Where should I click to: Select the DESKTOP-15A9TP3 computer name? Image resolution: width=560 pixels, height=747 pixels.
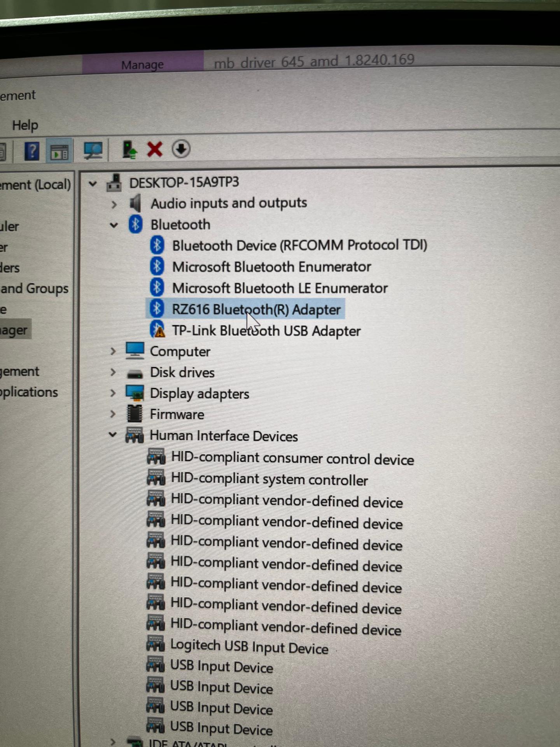tap(184, 182)
